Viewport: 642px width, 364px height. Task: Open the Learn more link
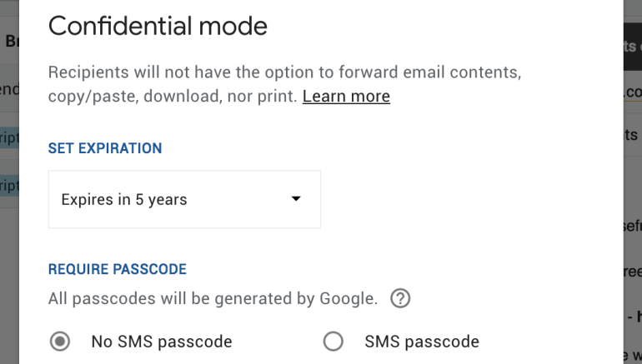[x=346, y=97]
